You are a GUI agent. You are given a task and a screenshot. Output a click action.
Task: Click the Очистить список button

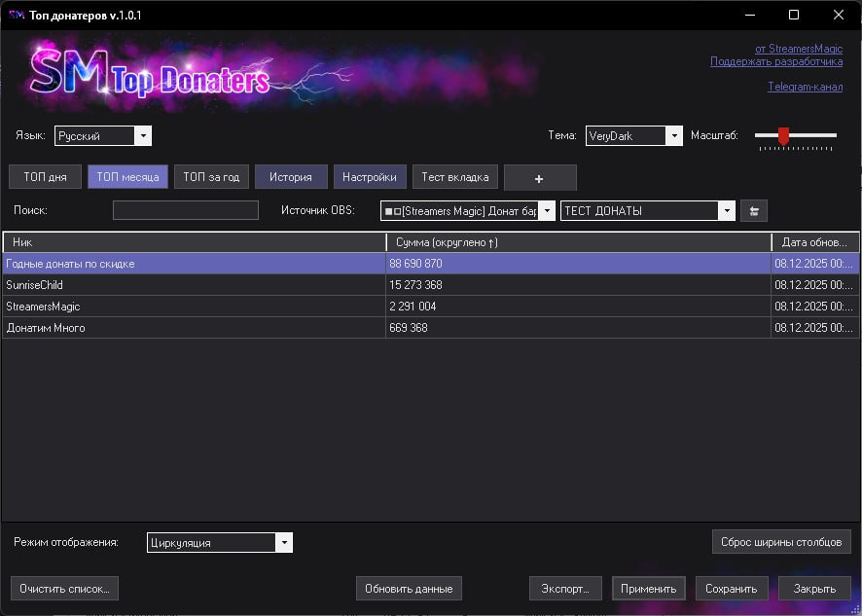[65, 589]
